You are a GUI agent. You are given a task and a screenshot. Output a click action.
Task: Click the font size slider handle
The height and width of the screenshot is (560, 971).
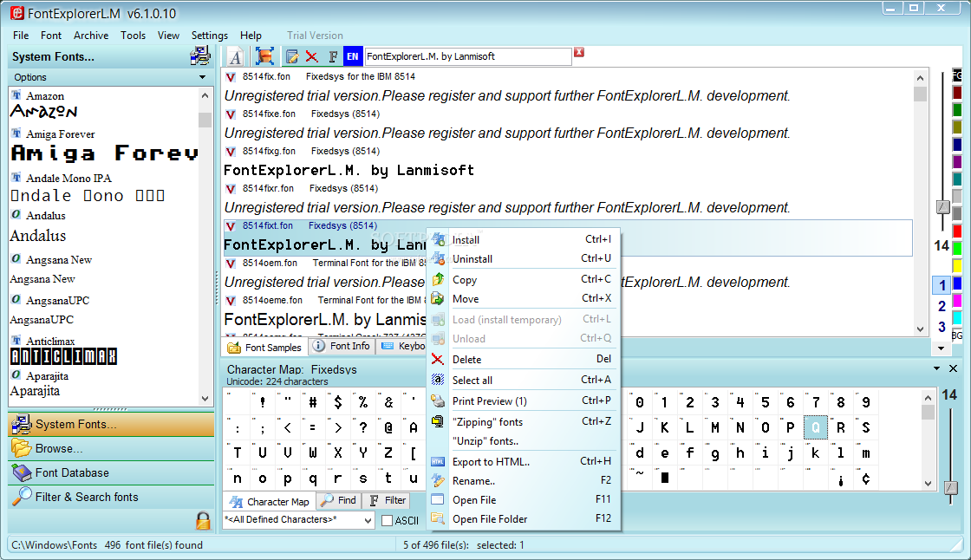tap(942, 207)
